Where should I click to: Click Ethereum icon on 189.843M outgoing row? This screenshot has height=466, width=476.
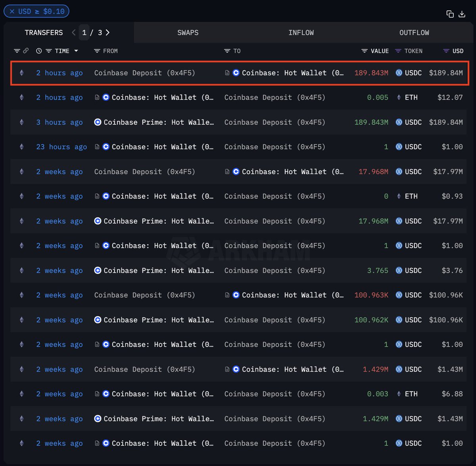coord(22,73)
